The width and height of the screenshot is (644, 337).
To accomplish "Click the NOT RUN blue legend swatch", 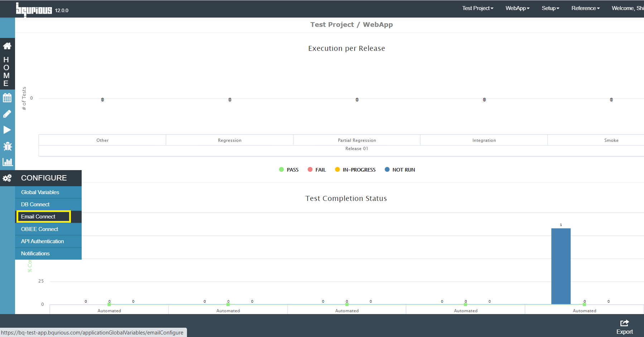I will coord(387,170).
